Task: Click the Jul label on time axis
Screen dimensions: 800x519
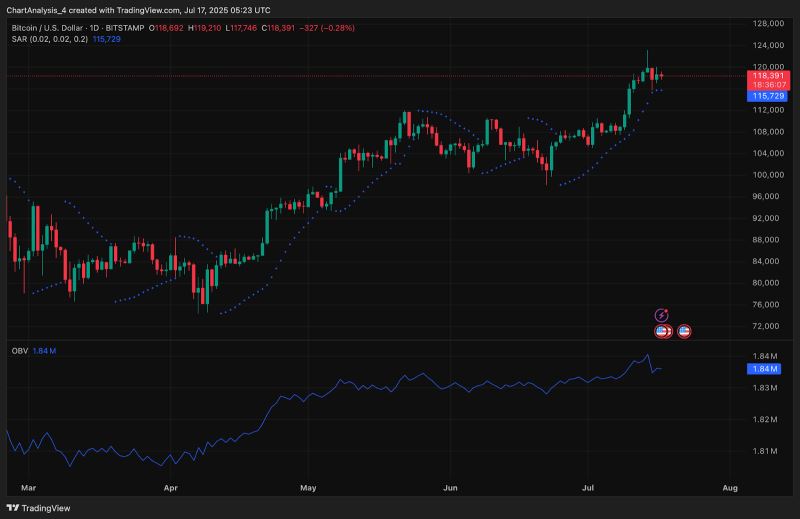Action: pos(588,488)
